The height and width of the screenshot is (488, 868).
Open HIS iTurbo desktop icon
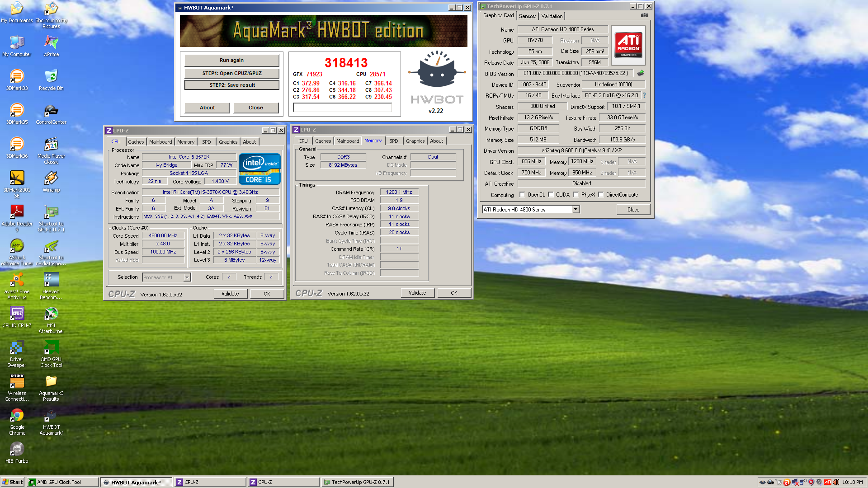pyautogui.click(x=17, y=452)
